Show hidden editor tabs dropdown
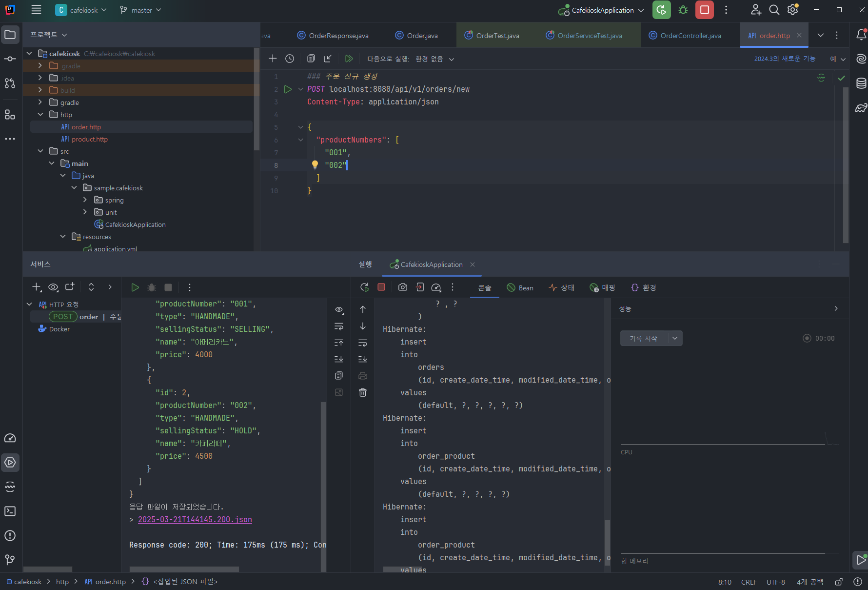 821,35
